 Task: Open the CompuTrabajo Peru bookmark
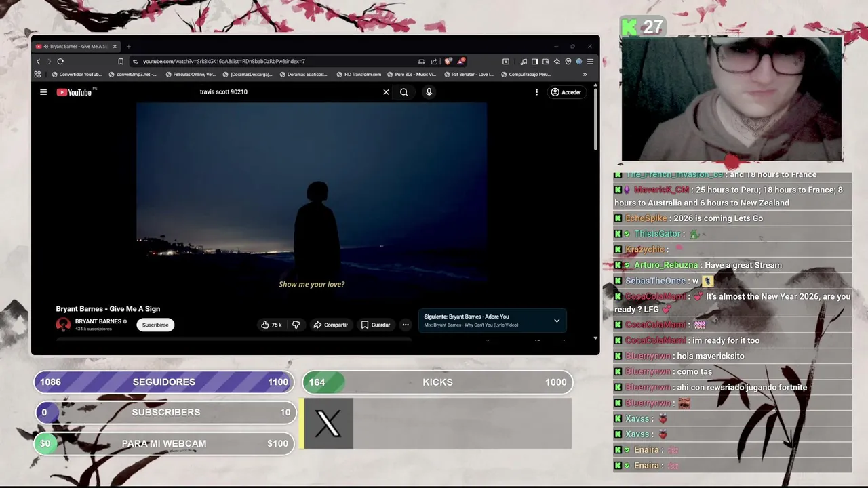(x=526, y=75)
